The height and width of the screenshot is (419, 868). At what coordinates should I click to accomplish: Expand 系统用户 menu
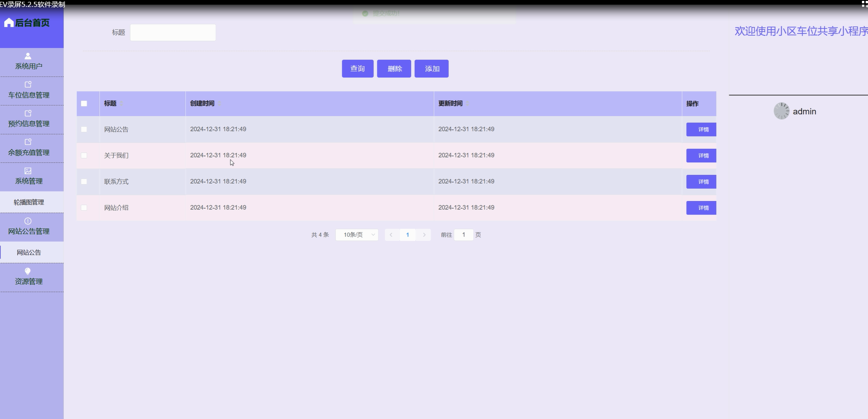[x=31, y=62]
